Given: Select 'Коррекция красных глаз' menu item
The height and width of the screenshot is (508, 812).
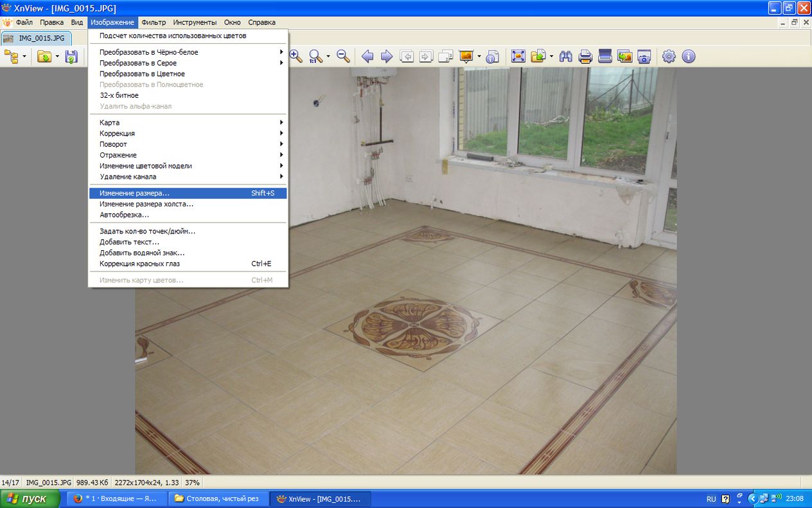Looking at the screenshot, I should [x=188, y=264].
